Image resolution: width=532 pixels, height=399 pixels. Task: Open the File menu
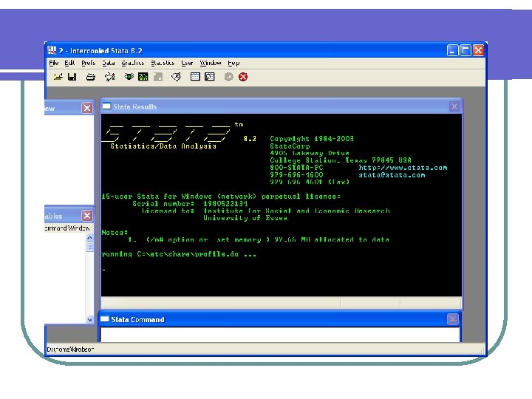tap(54, 63)
